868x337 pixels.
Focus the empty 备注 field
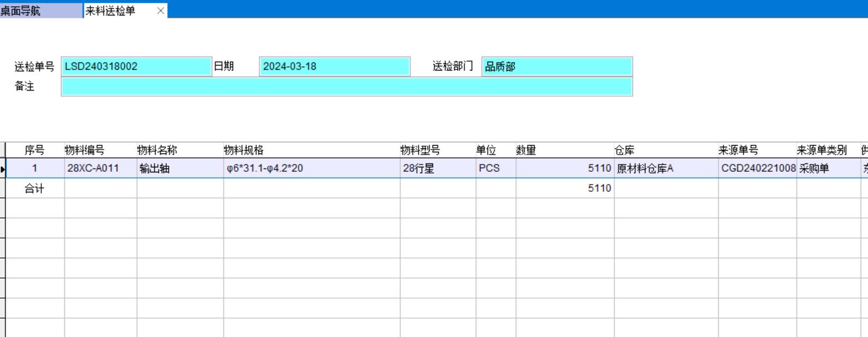(347, 87)
